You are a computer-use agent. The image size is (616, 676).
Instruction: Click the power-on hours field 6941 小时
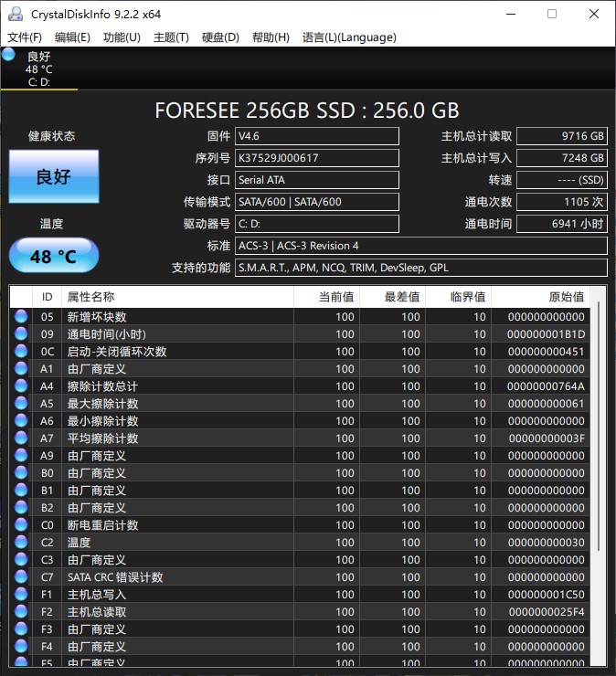(562, 224)
